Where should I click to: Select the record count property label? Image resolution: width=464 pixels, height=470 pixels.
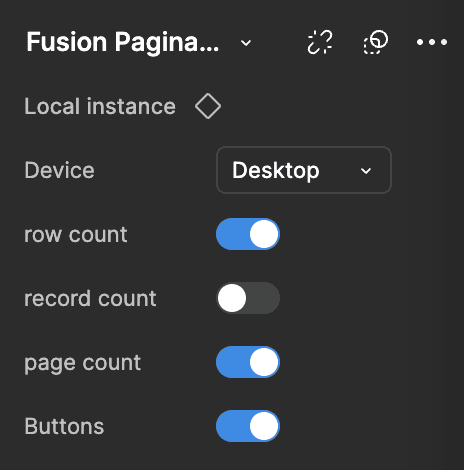(x=90, y=298)
